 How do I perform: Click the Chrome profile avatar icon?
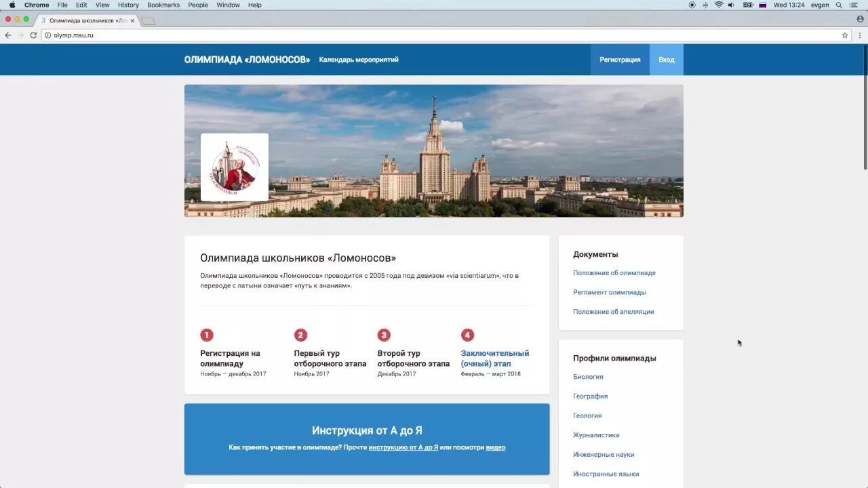861,19
